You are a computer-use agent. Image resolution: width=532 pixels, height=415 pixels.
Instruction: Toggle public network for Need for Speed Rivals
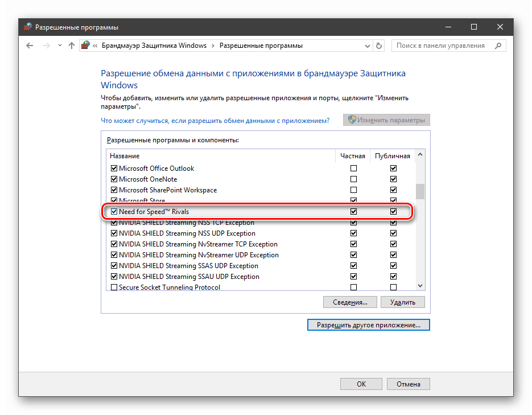(x=393, y=212)
